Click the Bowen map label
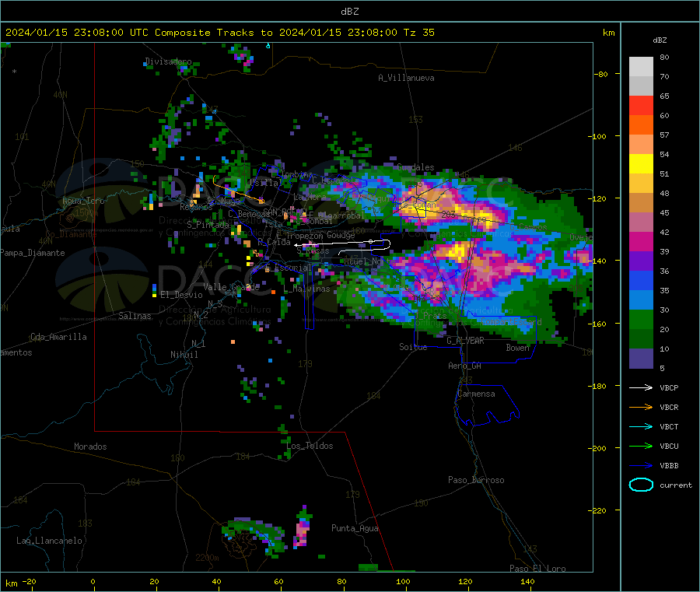 point(517,347)
